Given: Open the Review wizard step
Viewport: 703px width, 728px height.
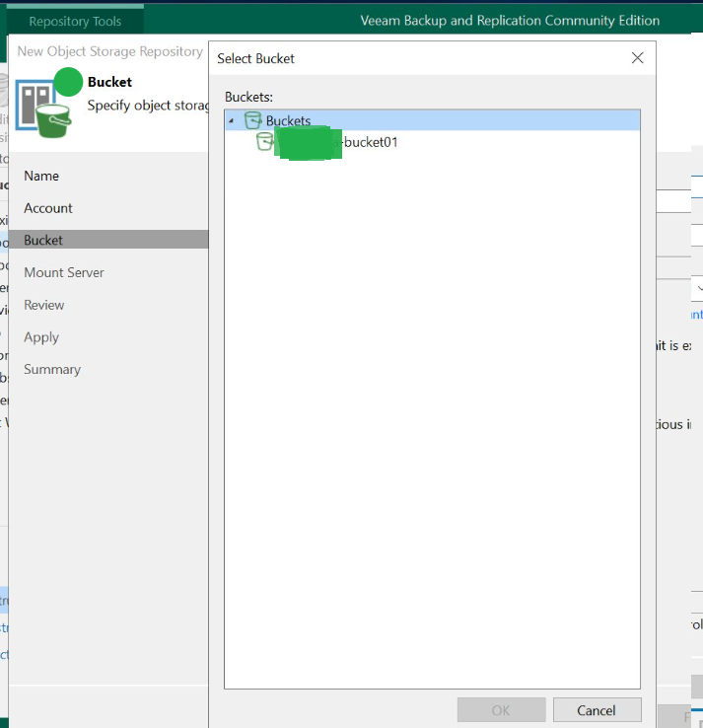Looking at the screenshot, I should tap(44, 305).
